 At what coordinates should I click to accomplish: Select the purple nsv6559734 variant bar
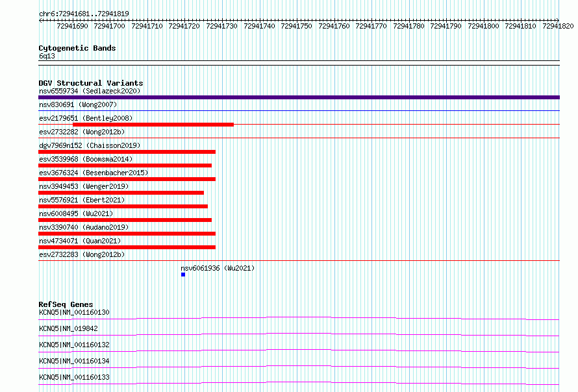coord(299,97)
